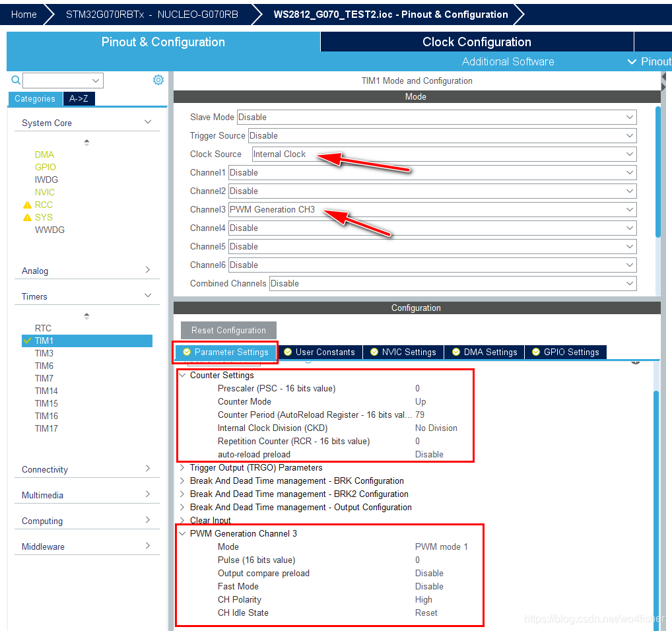Switch to the Clock Configuration tab
Image resolution: width=672 pixels, height=631 pixels.
[477, 42]
